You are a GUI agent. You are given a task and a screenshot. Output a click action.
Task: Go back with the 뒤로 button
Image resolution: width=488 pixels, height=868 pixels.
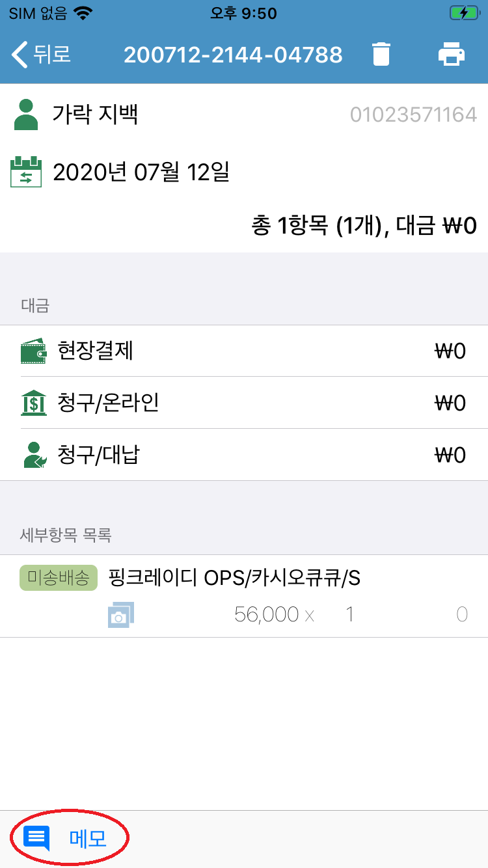pyautogui.click(x=52, y=54)
